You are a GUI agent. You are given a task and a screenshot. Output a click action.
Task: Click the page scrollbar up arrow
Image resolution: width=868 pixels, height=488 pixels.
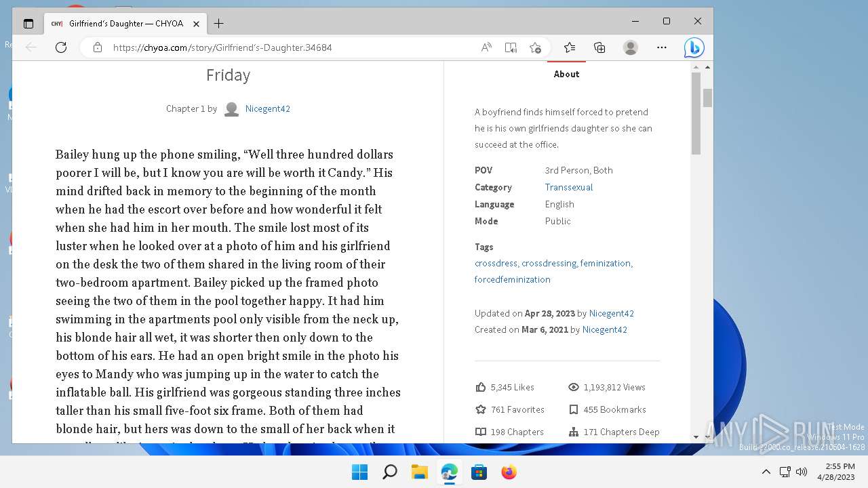click(x=708, y=67)
